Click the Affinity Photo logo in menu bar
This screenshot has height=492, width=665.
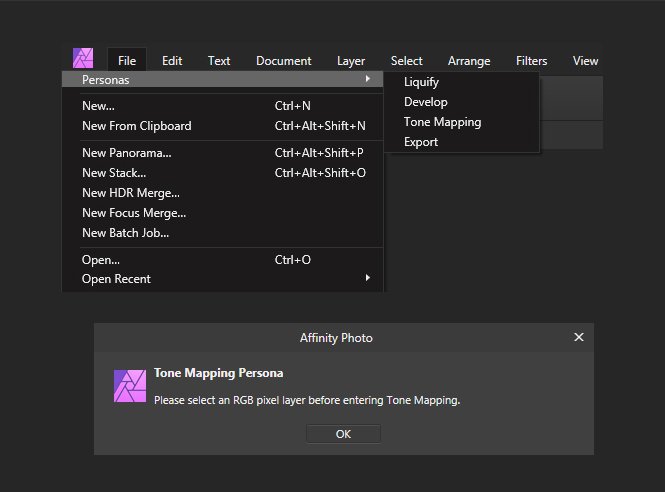83,58
